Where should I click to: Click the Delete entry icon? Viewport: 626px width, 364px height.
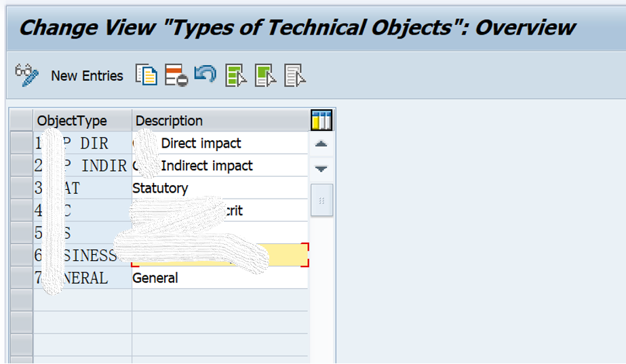176,75
